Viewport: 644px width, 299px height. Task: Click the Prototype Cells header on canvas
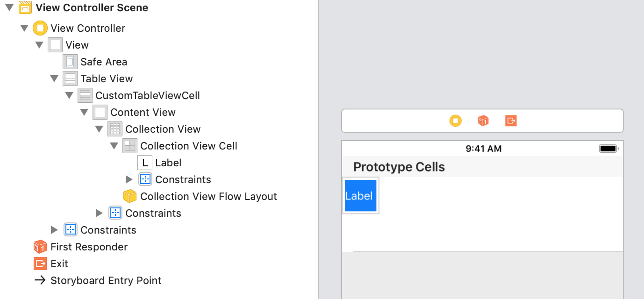pyautogui.click(x=399, y=167)
